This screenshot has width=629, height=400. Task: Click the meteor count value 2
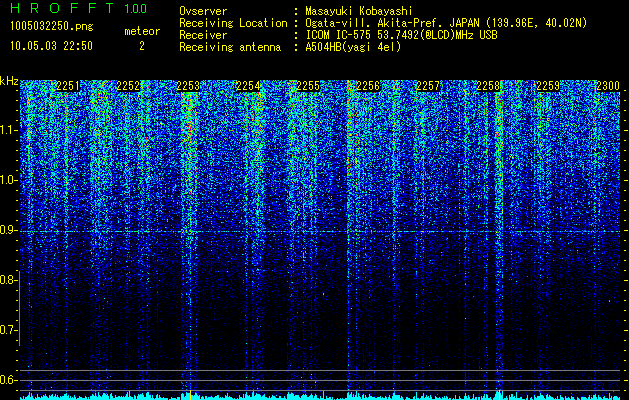[x=142, y=46]
